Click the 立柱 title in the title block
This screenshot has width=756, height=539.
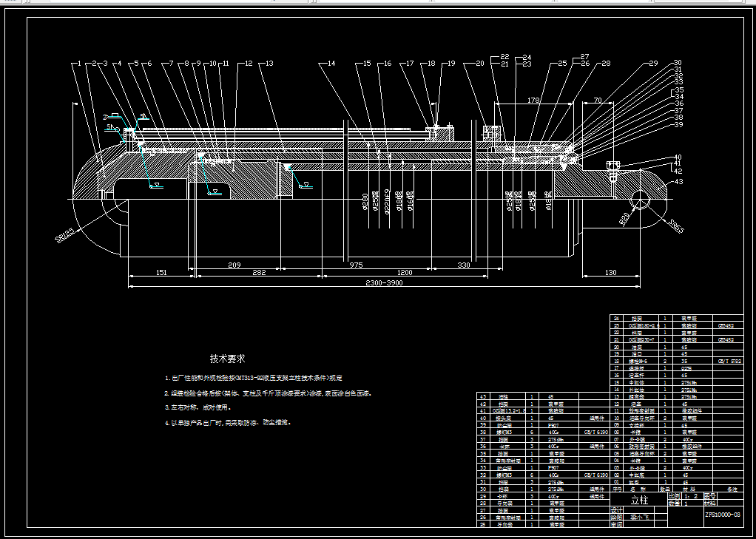click(640, 500)
